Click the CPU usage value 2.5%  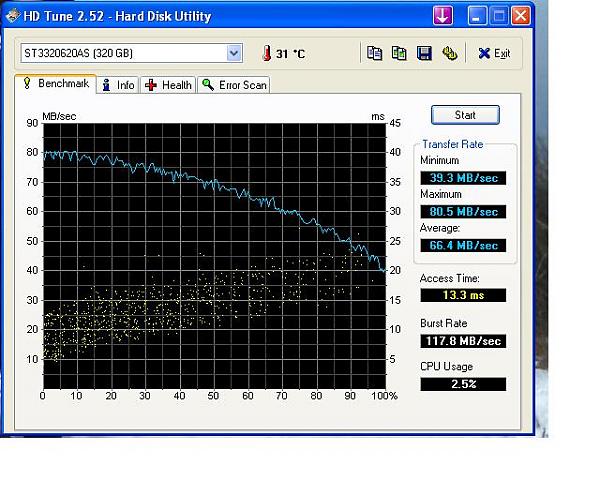pos(463,384)
